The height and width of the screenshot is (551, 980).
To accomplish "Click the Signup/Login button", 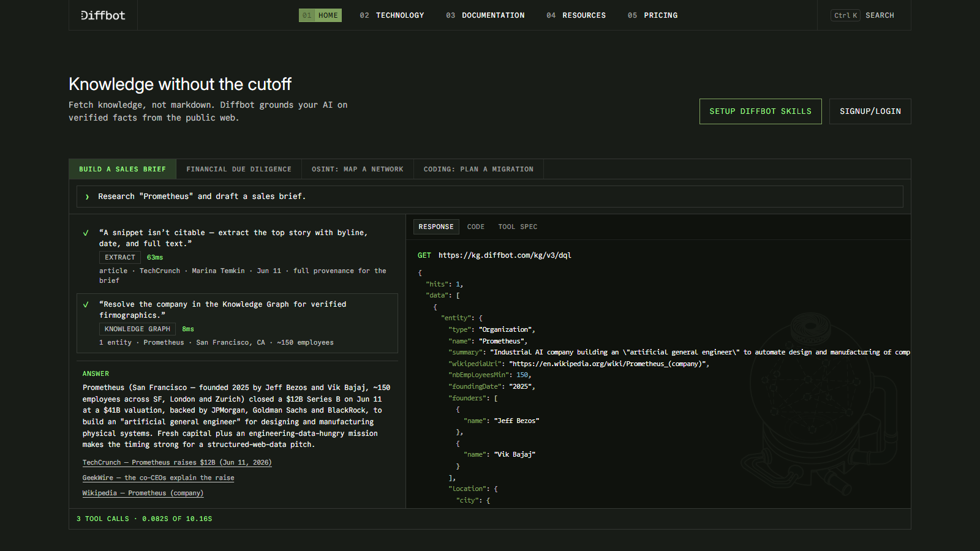I will 870,111.
